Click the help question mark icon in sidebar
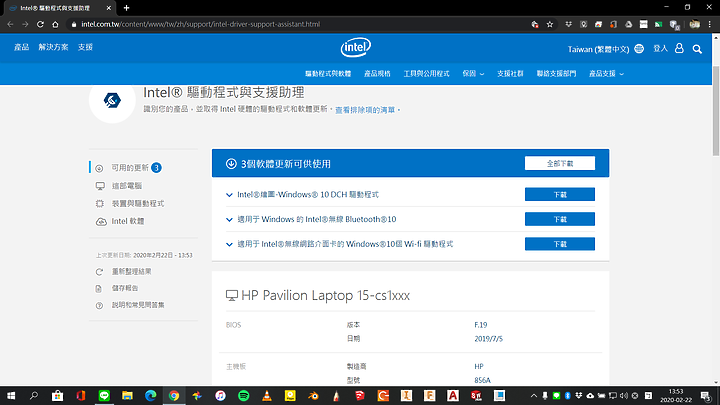 99,305
